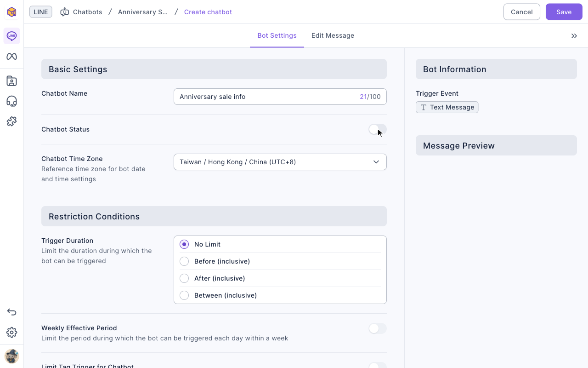This screenshot has height=368, width=588.
Task: Go to Anniversary S... breadcrumb
Action: (x=143, y=12)
